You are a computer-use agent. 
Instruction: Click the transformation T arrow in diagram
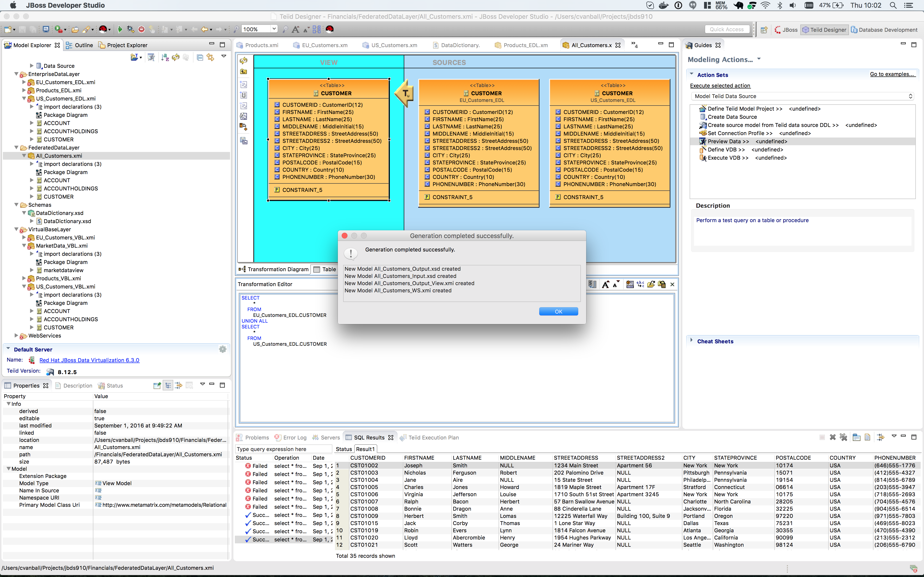404,94
